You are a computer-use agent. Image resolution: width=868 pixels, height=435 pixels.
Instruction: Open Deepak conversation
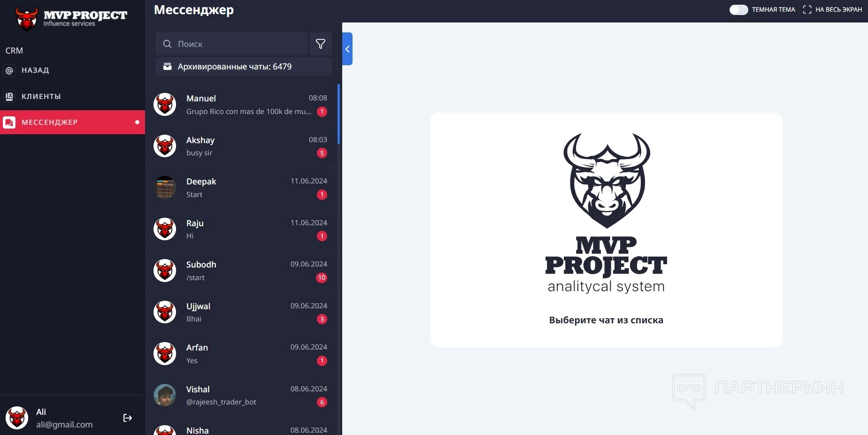pyautogui.click(x=241, y=188)
